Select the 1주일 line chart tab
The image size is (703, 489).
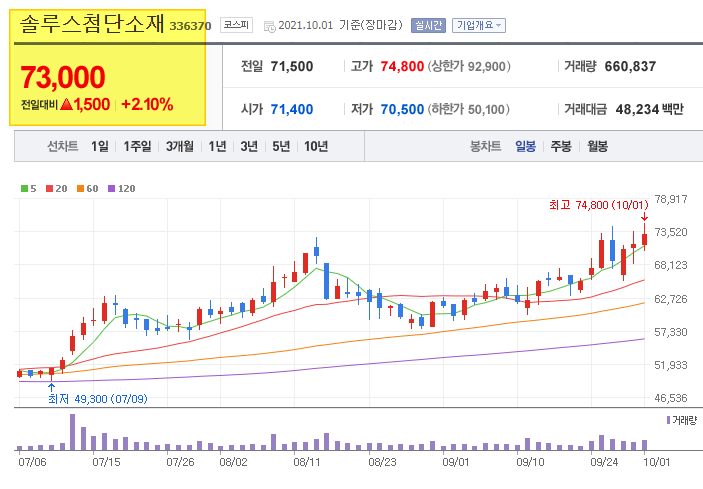tap(137, 146)
